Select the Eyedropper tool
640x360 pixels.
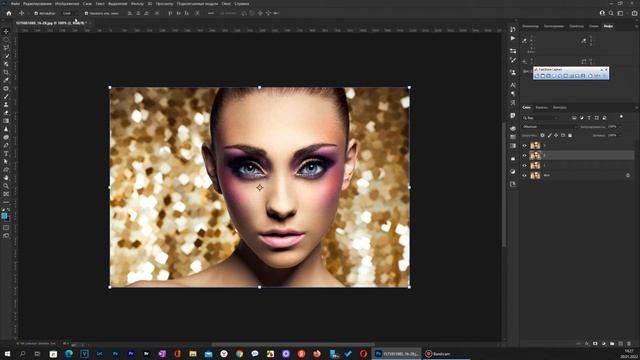pyautogui.click(x=6, y=80)
